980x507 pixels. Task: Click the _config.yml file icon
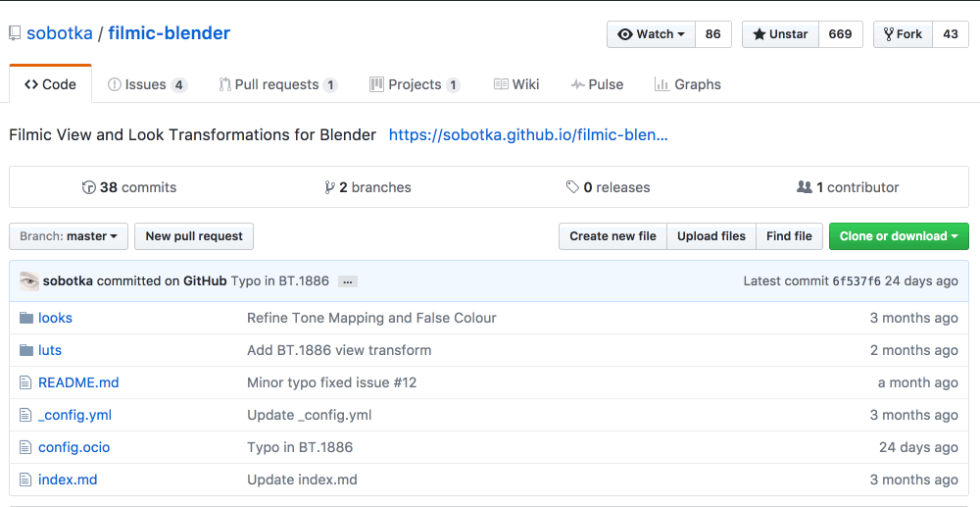click(25, 415)
